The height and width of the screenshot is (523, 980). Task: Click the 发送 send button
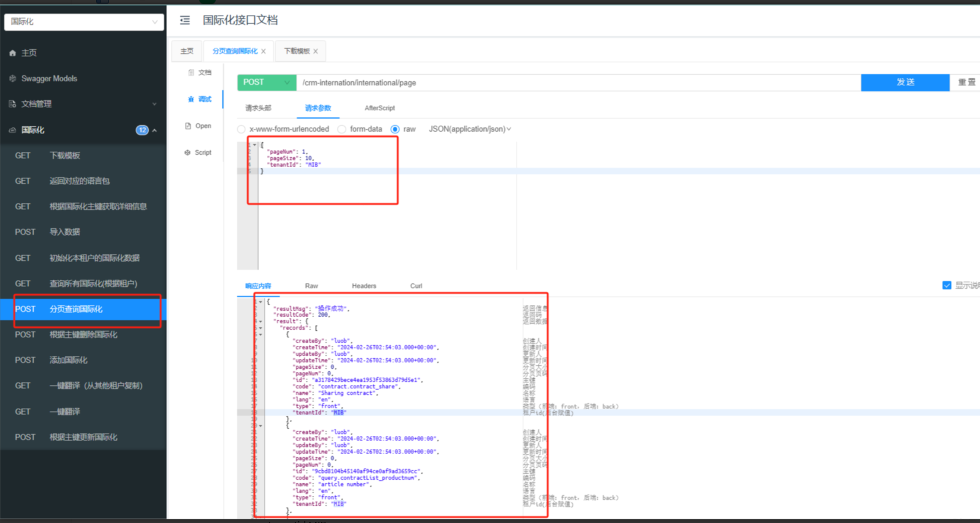click(x=905, y=82)
